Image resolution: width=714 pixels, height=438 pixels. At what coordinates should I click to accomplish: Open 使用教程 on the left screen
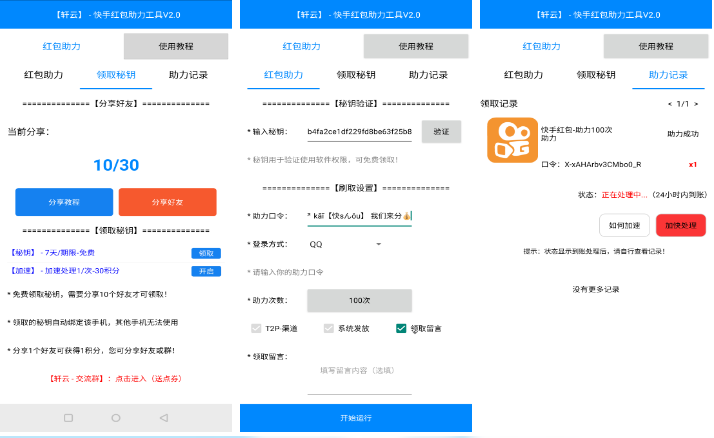176,46
